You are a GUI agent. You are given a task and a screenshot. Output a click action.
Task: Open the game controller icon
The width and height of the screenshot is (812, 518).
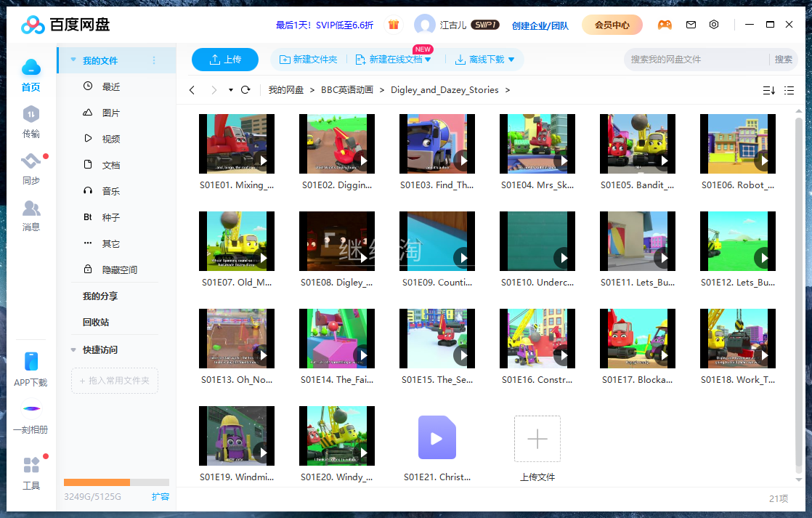click(665, 25)
